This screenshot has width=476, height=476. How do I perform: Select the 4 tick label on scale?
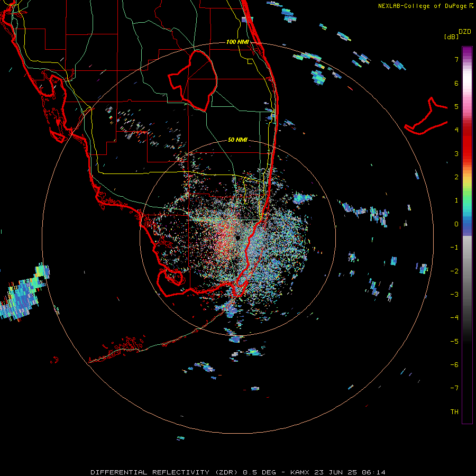pyautogui.click(x=456, y=130)
